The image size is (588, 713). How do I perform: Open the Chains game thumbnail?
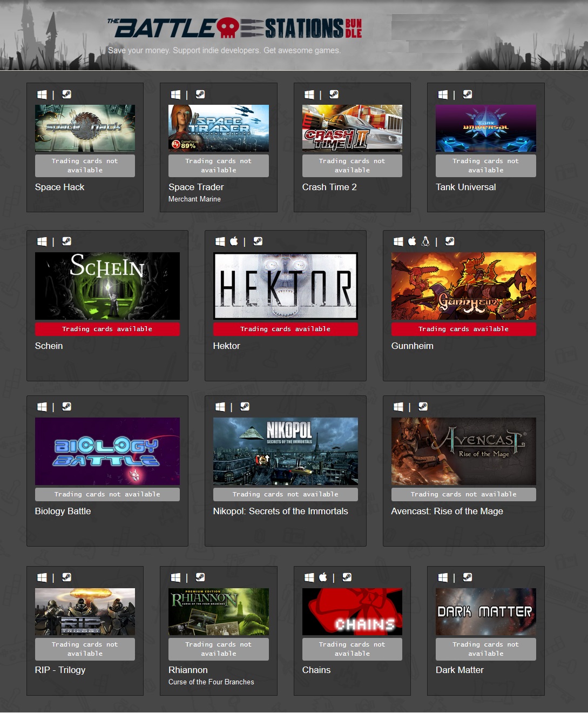[352, 611]
